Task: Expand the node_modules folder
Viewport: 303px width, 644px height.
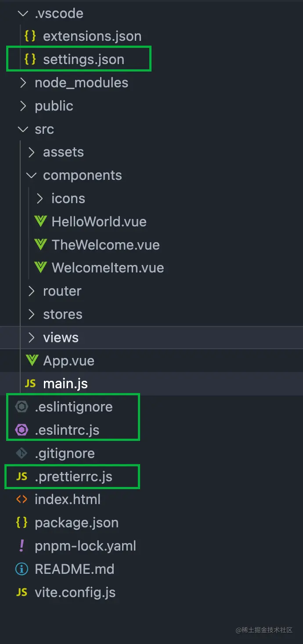Action: tap(23, 83)
